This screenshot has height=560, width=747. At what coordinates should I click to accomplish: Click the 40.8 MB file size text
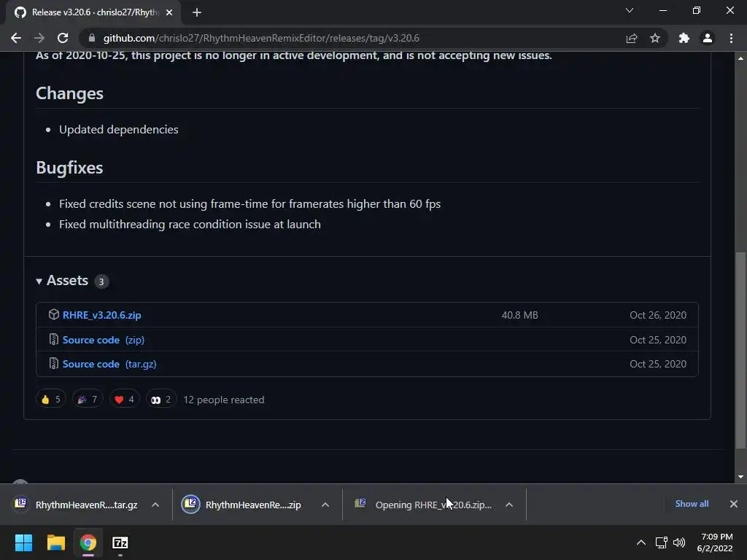(x=519, y=315)
